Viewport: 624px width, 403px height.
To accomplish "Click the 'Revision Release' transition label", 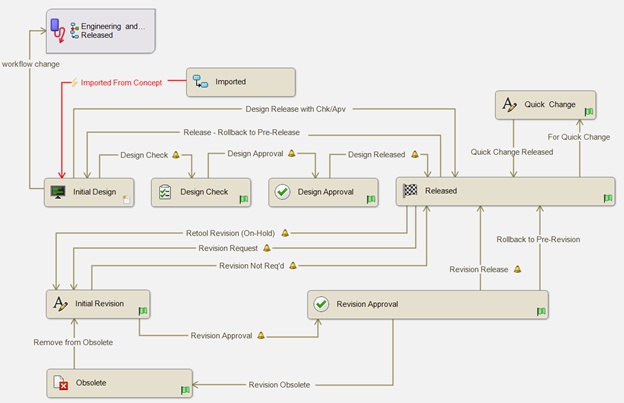I will click(479, 269).
